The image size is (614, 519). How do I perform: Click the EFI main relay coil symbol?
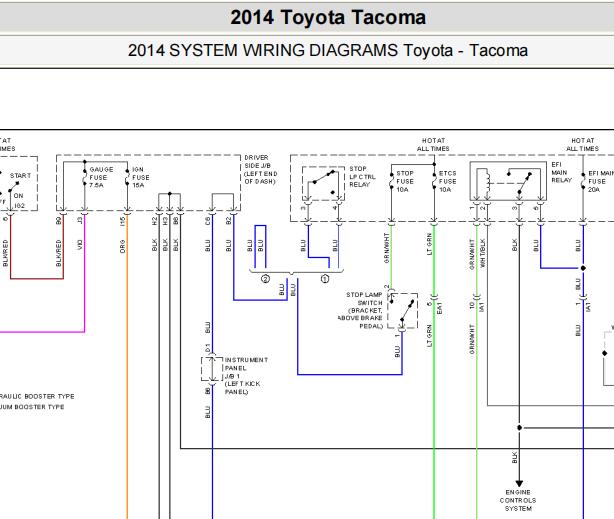pyautogui.click(x=486, y=183)
